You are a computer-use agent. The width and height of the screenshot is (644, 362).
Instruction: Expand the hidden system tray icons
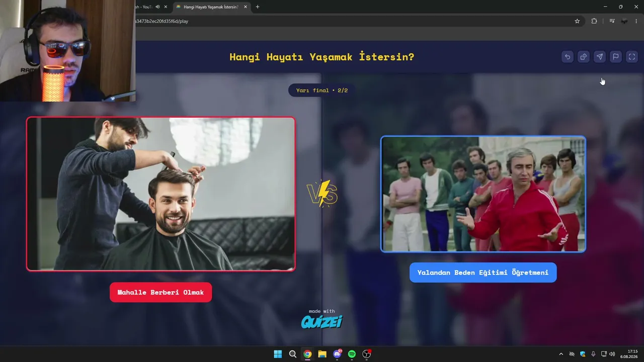pyautogui.click(x=561, y=354)
